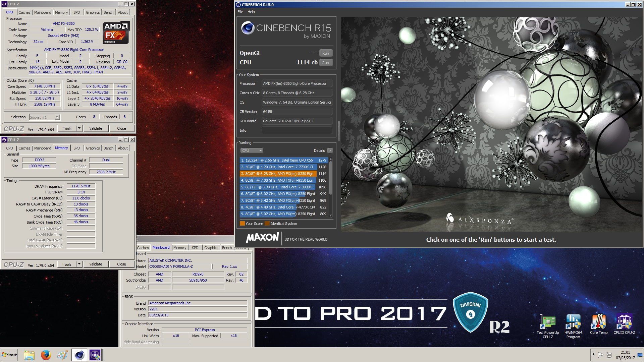Click BIOS version value 2201
This screenshot has width=644, height=362.
[198, 309]
